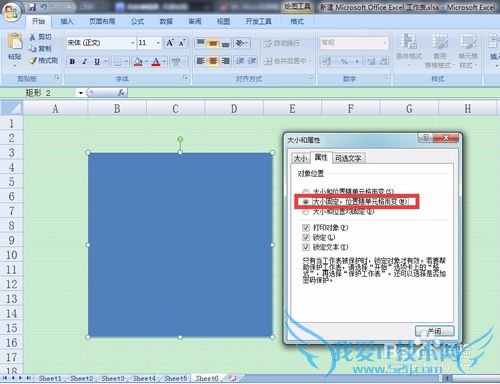Switch to Sheet3 worksheet tab
Screen dimensions: 500x384
point(113,378)
